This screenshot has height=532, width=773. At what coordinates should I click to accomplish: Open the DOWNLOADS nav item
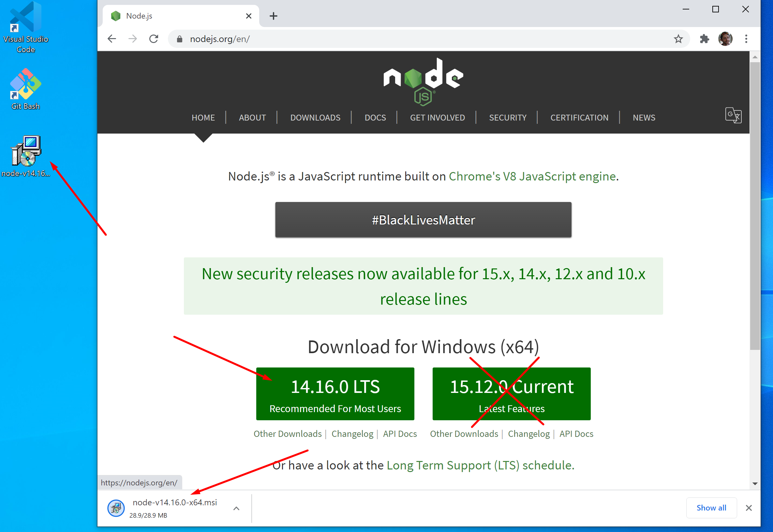point(315,118)
